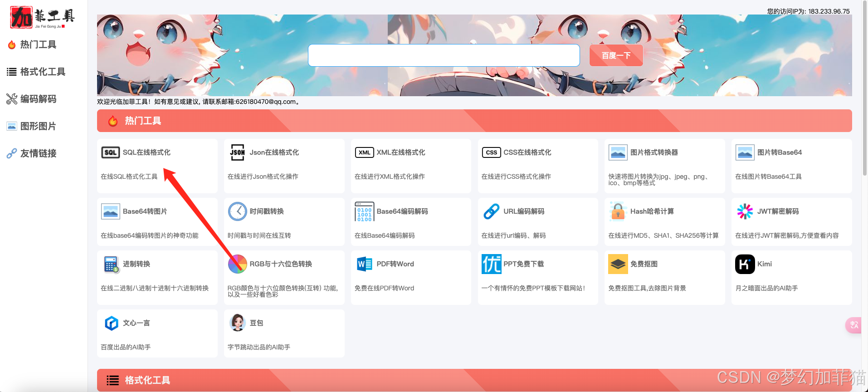The width and height of the screenshot is (868, 392).
Task: Click the CSS在线格式化 icon
Action: pyautogui.click(x=492, y=152)
